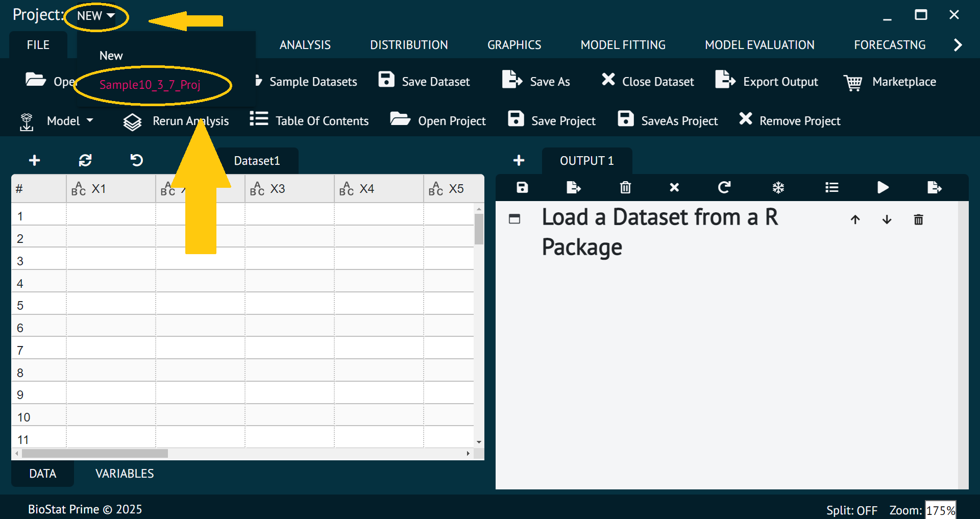Expand the Project NEW dropdown
Screen dimensions: 980x519
click(96, 16)
